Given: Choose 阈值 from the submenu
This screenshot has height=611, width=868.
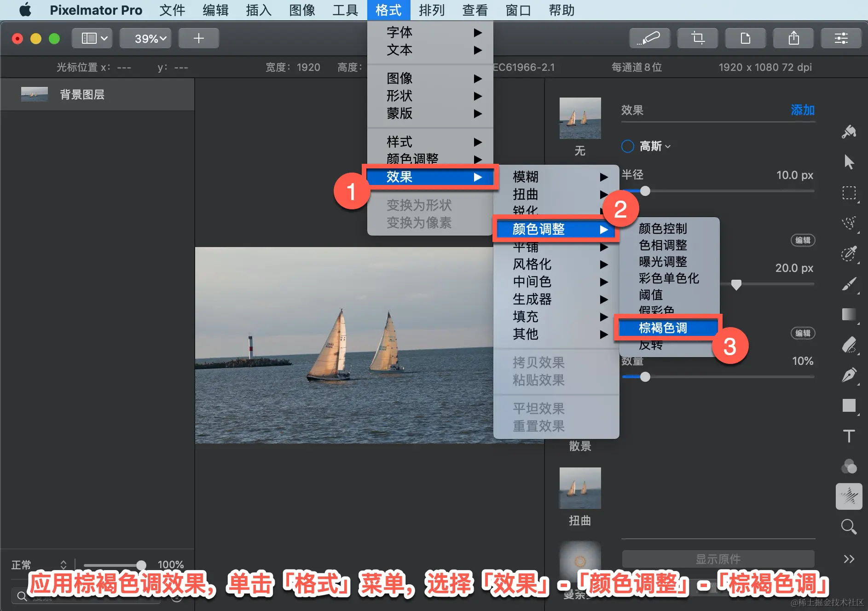Looking at the screenshot, I should (669, 294).
